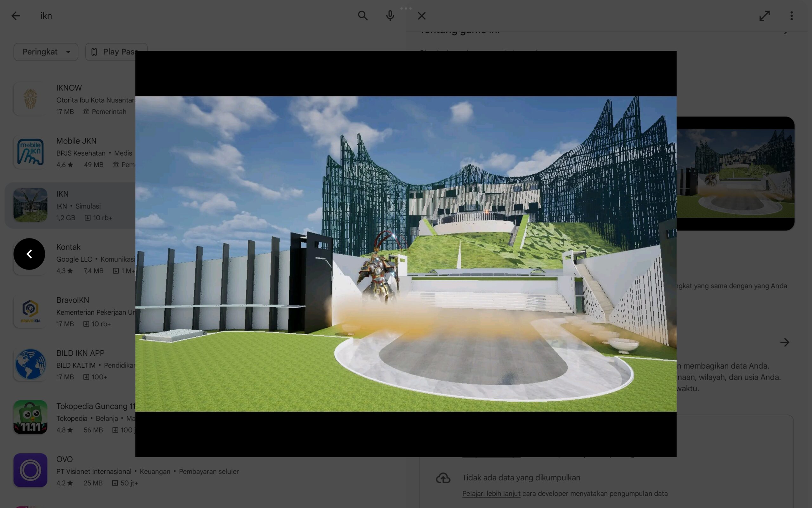Tap the small screenshot thumbnail on right
Screen dimensions: 812x508
coord(735,173)
